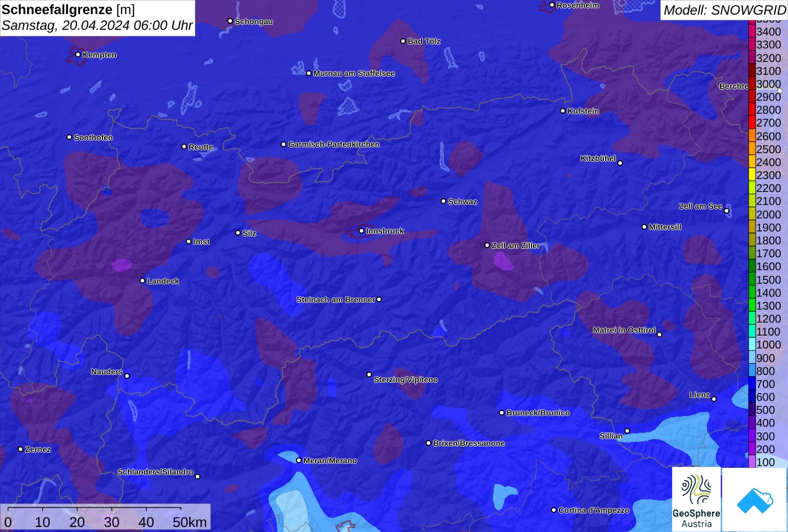Click the Modell: SNOWGRID label
The image size is (788, 532).
[724, 10]
